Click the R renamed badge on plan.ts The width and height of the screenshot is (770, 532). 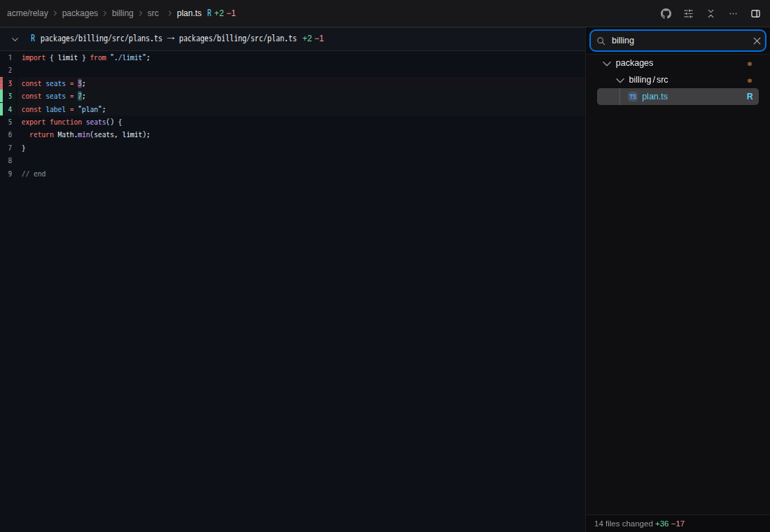coord(750,97)
